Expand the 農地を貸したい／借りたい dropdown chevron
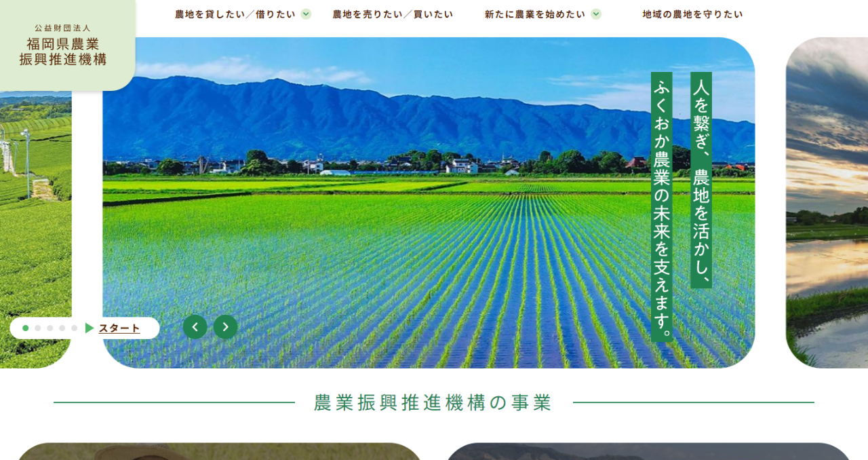The image size is (868, 460). (306, 14)
